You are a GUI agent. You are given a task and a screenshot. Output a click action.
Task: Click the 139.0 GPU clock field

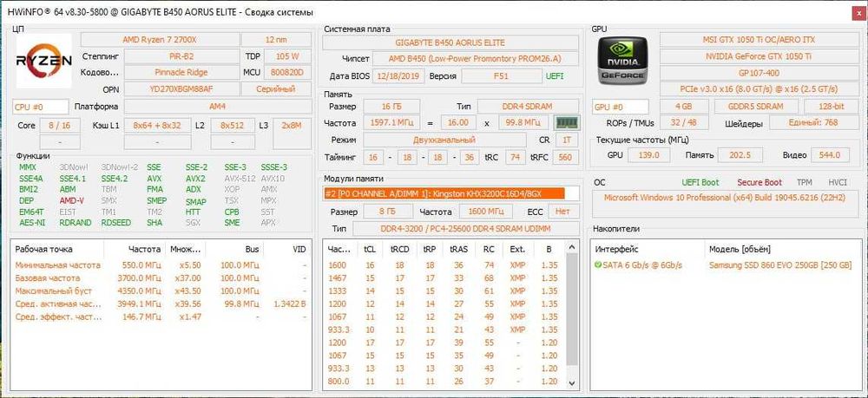[x=648, y=155]
